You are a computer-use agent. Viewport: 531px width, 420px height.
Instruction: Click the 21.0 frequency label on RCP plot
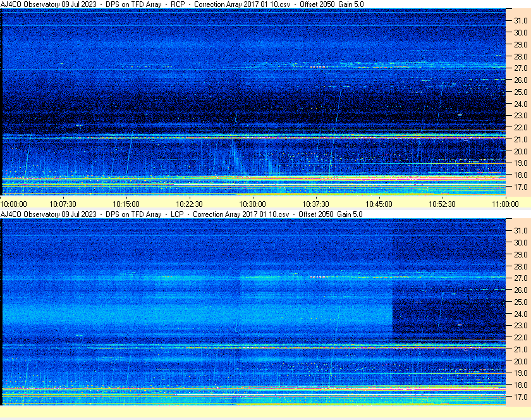click(521, 139)
